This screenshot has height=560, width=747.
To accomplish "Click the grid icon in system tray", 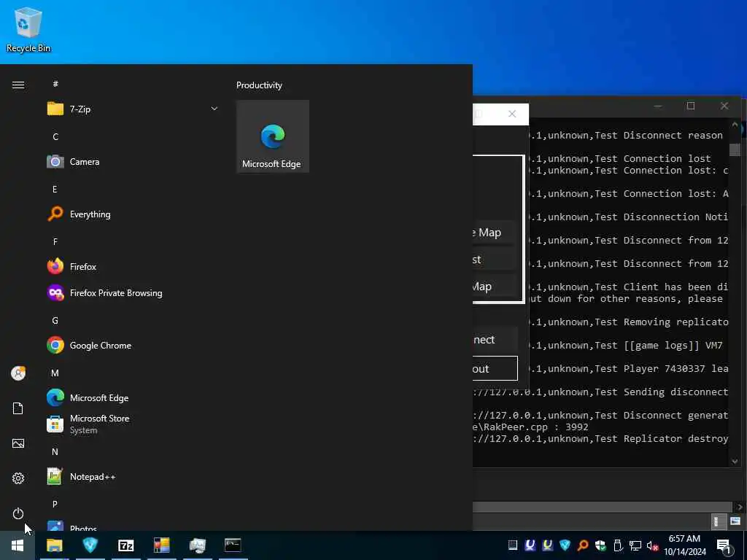I will [513, 545].
